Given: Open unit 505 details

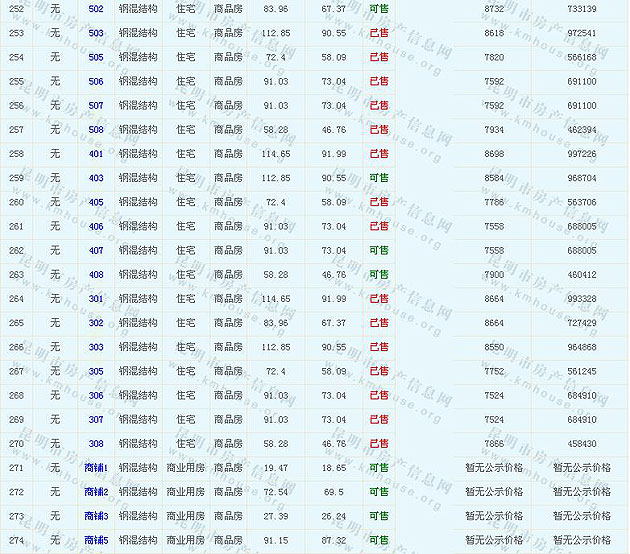Looking at the screenshot, I should pos(96,57).
